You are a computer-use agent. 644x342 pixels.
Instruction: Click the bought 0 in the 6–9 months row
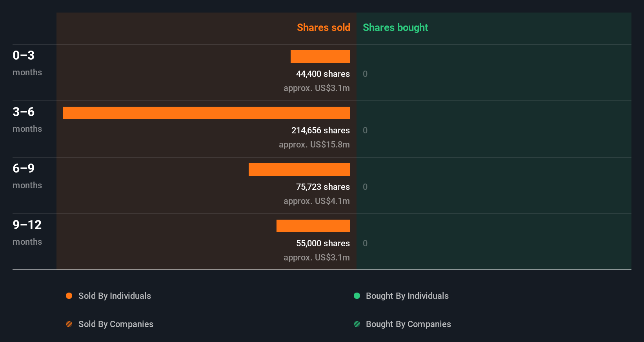[365, 187]
